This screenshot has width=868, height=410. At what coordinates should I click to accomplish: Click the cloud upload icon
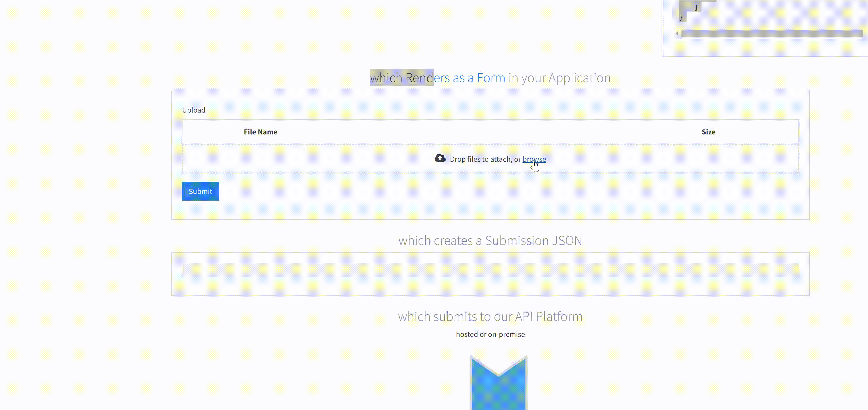tap(440, 158)
